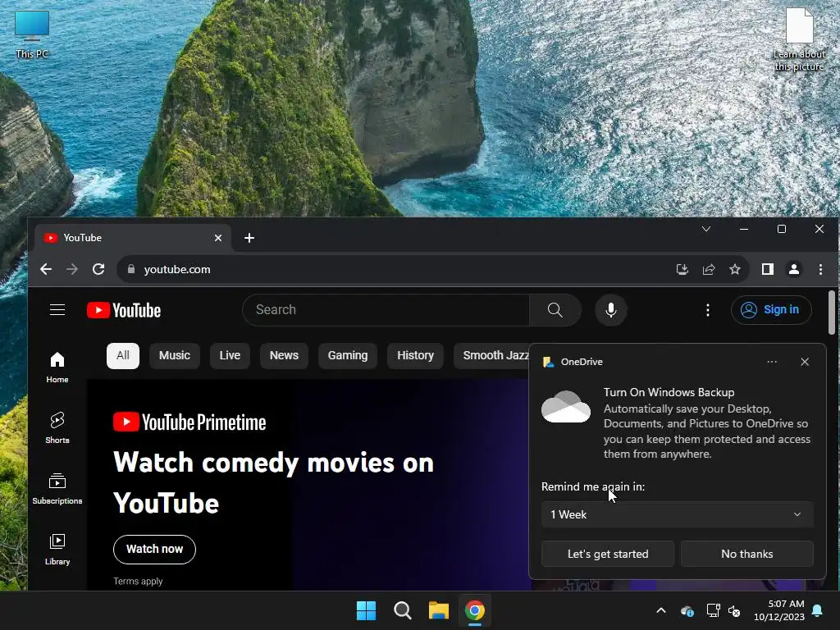Switch to the YouTube browser tab
The height and width of the screenshot is (630, 840).
click(x=133, y=238)
